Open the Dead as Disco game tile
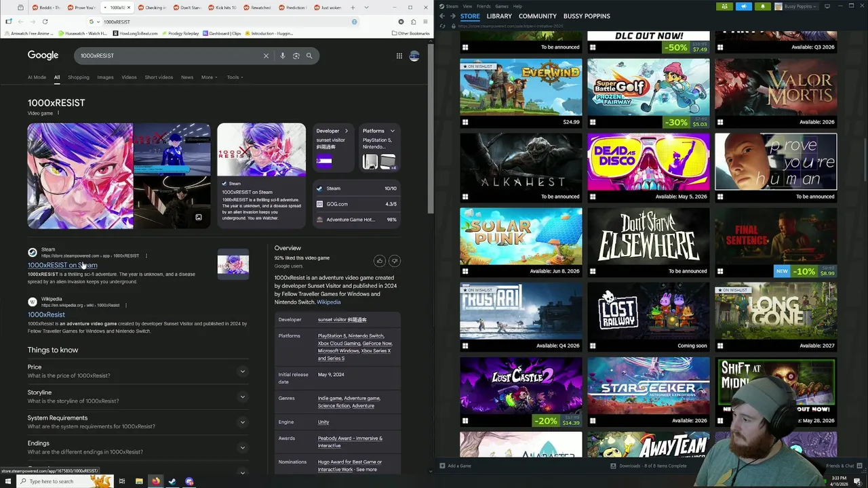Image resolution: width=868 pixels, height=488 pixels. [x=648, y=167]
